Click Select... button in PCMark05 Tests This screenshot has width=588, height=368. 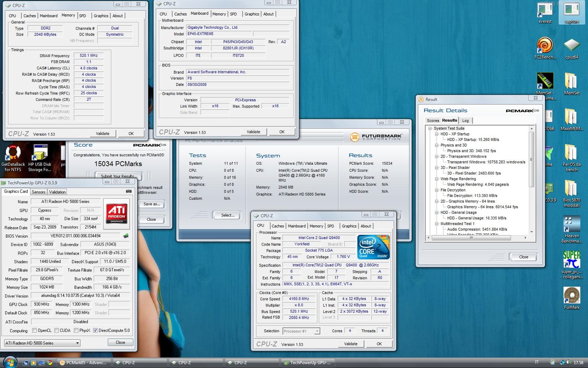(228, 215)
